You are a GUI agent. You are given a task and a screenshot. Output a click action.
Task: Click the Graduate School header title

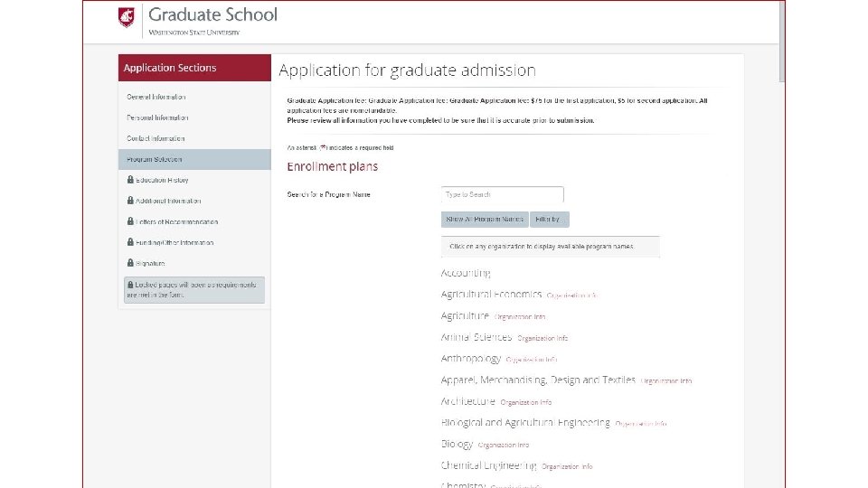(x=212, y=14)
